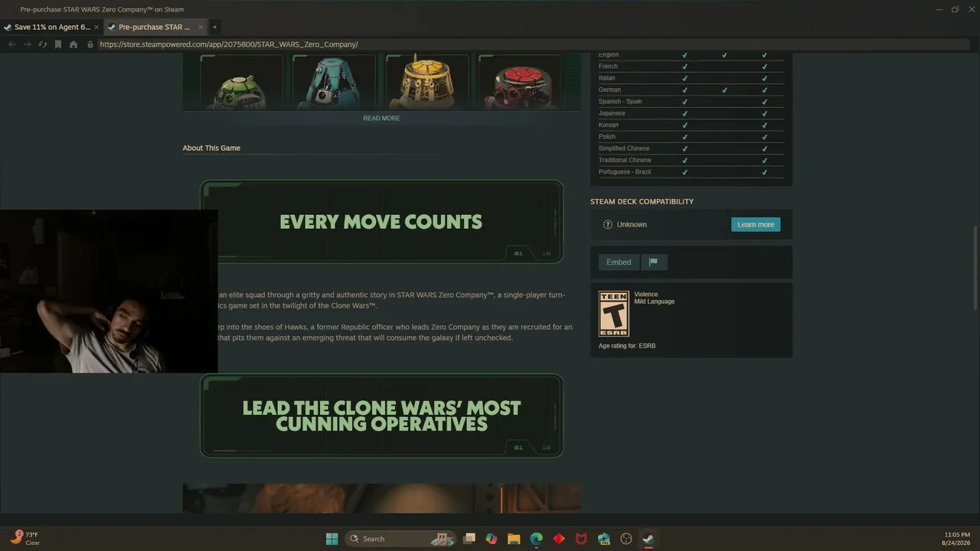The height and width of the screenshot is (551, 980).
Task: Report the product using the flag icon
Action: (x=653, y=262)
